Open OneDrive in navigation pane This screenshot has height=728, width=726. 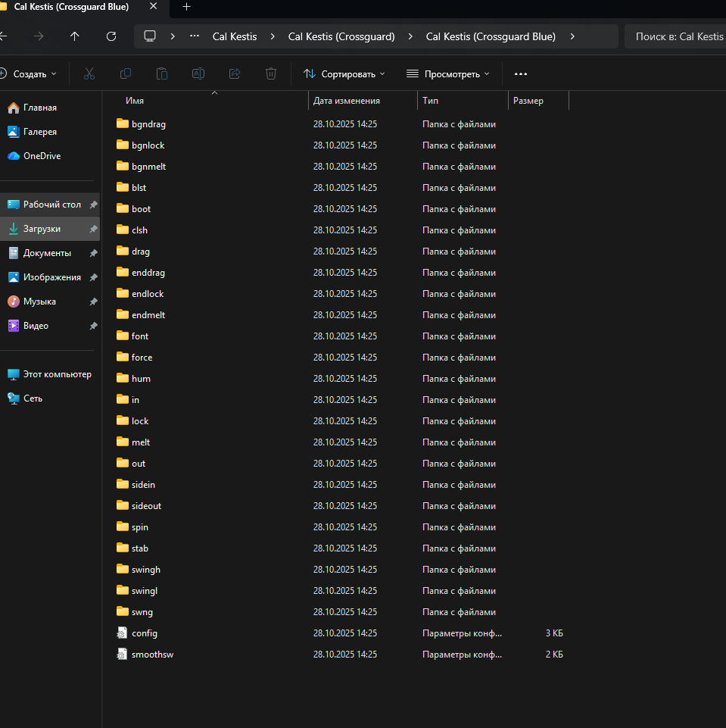click(42, 156)
